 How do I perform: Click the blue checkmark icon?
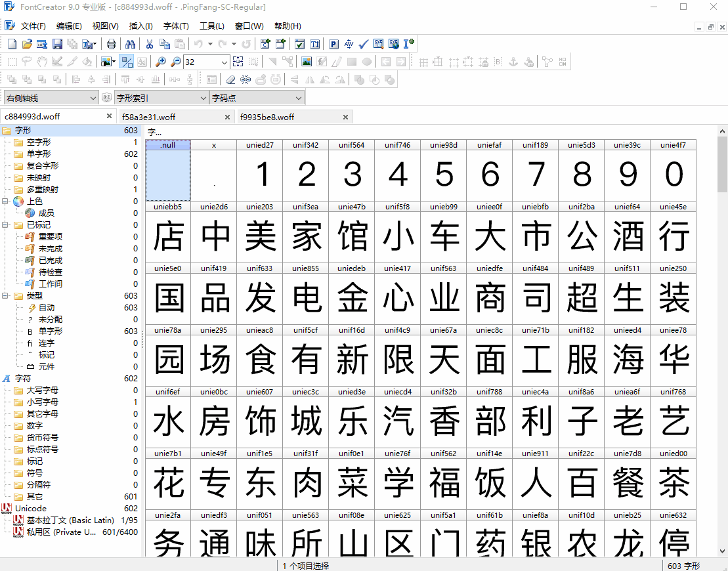pos(364,44)
